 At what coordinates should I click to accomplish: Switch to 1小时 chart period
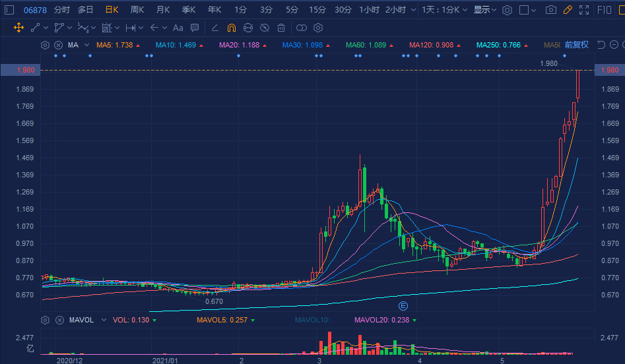(369, 10)
